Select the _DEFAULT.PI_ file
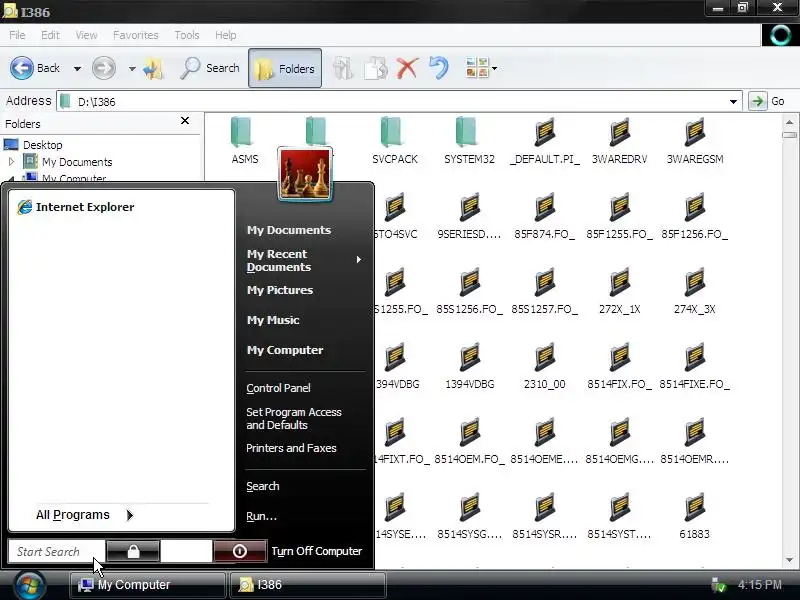 pyautogui.click(x=544, y=141)
